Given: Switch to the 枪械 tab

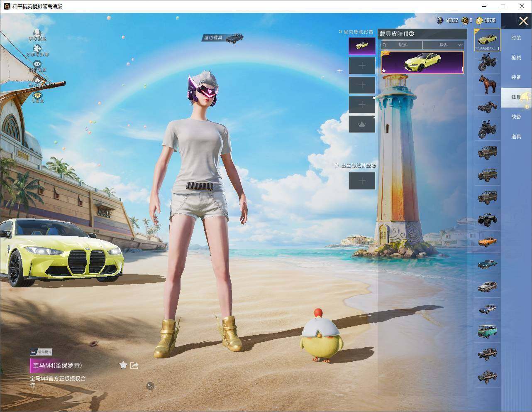Looking at the screenshot, I should pyautogui.click(x=516, y=58).
